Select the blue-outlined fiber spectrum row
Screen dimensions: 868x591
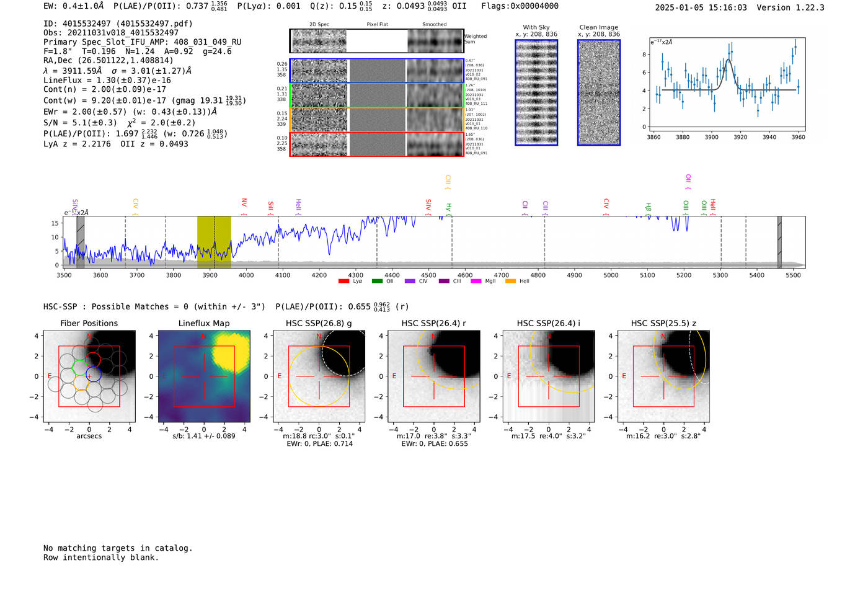pyautogui.click(x=376, y=71)
